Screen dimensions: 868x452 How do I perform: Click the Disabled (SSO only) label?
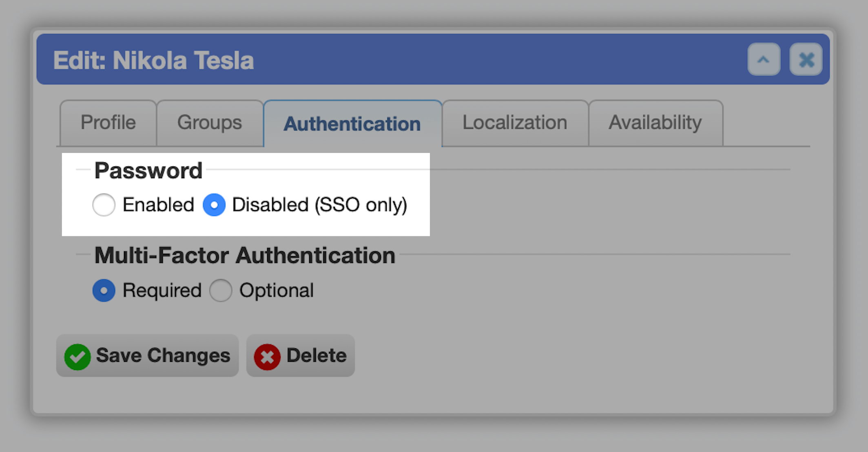coord(320,205)
